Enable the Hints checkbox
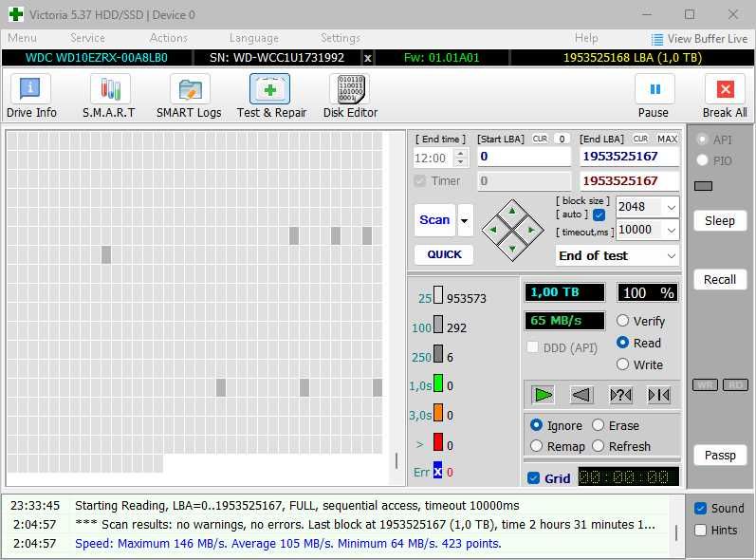The height and width of the screenshot is (560, 756). click(x=701, y=530)
